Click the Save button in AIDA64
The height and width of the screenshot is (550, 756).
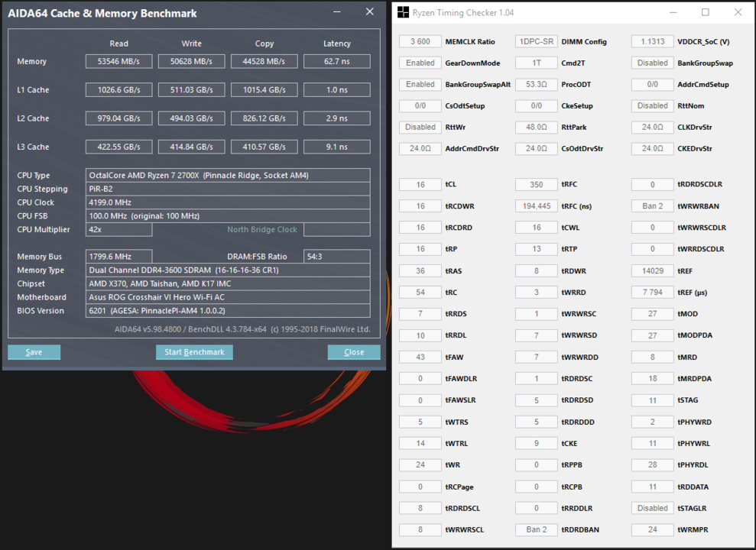click(x=34, y=352)
